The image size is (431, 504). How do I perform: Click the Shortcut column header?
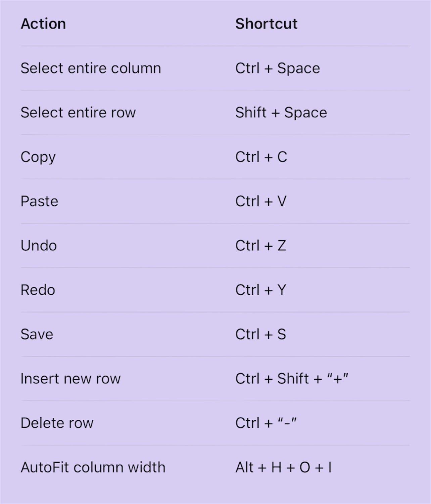[266, 24]
